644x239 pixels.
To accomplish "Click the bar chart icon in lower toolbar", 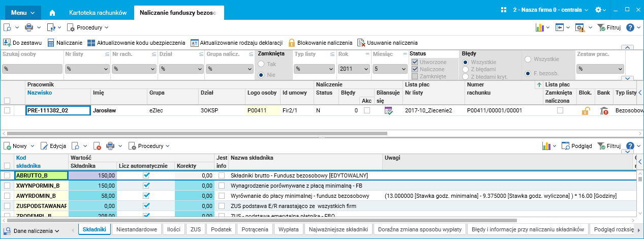I will click(x=546, y=146).
